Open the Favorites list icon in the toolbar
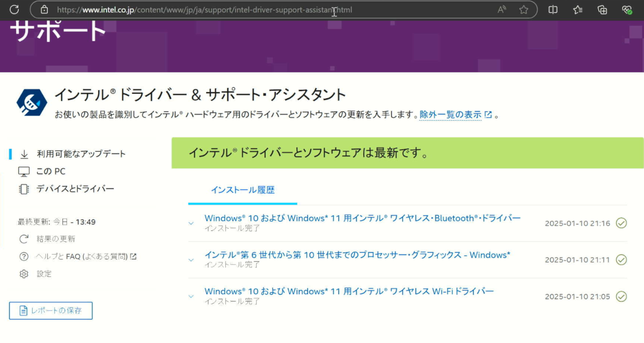644x343 pixels. [578, 10]
